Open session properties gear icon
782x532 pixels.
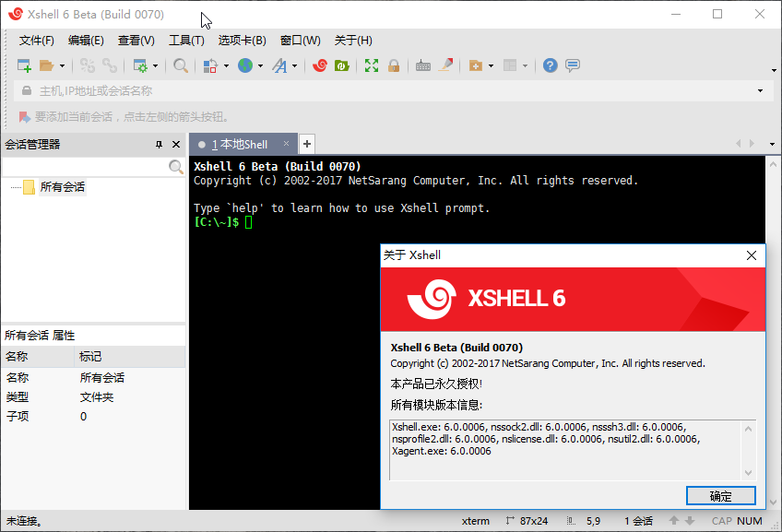click(140, 65)
